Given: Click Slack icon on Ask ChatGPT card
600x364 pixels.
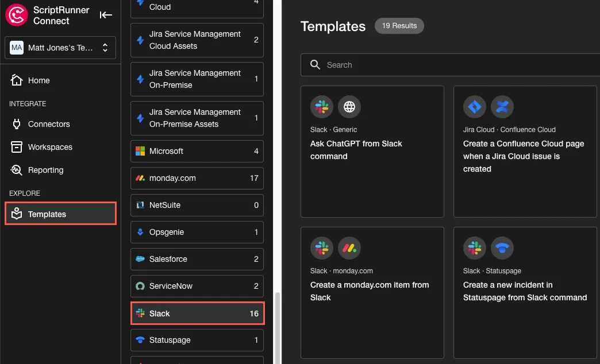Looking at the screenshot, I should (x=321, y=107).
